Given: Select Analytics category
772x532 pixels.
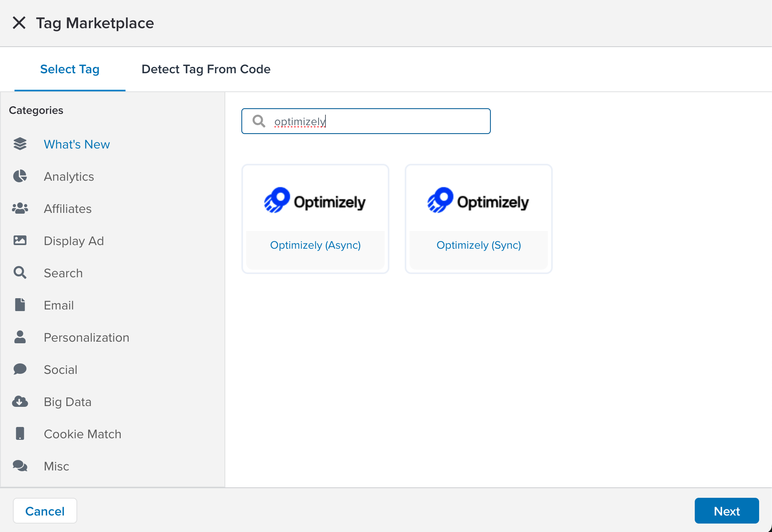Looking at the screenshot, I should tap(69, 176).
